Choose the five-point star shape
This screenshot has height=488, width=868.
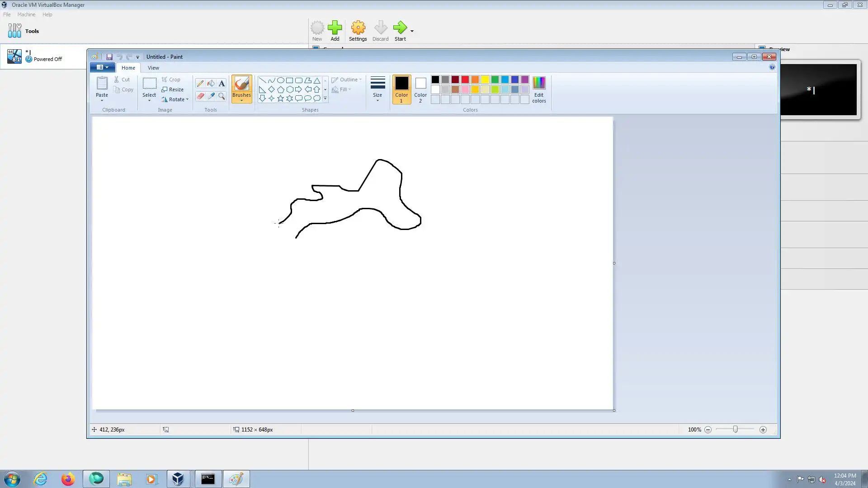tap(280, 99)
